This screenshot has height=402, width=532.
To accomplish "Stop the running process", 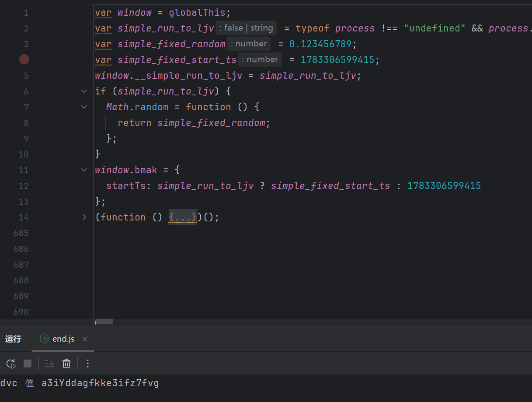I will coord(28,364).
